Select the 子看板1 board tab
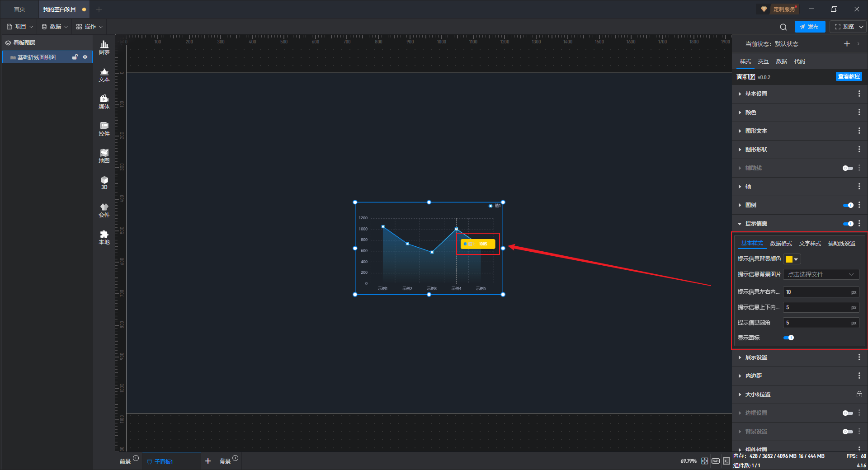Image resolution: width=868 pixels, height=470 pixels. point(171,461)
